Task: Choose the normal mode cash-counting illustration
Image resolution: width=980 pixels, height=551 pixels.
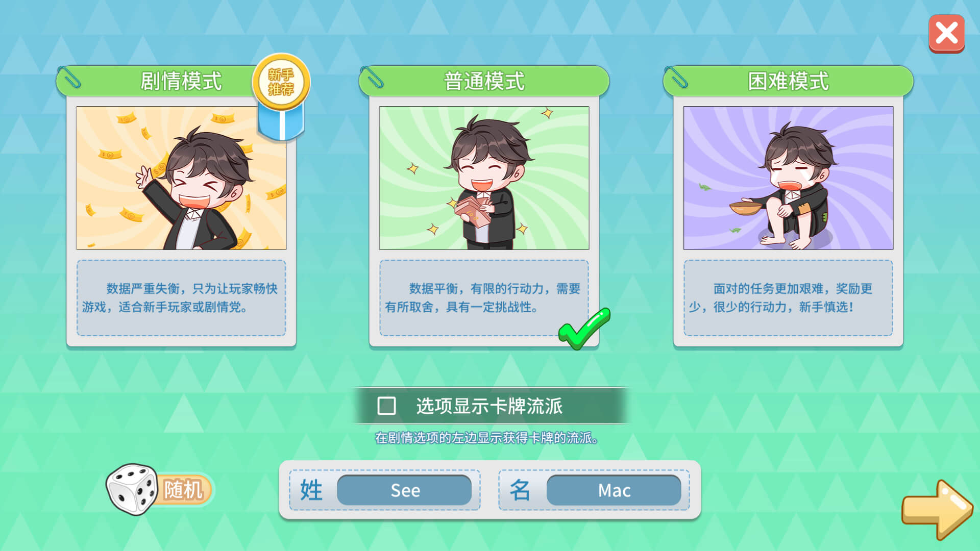Action: [x=484, y=178]
